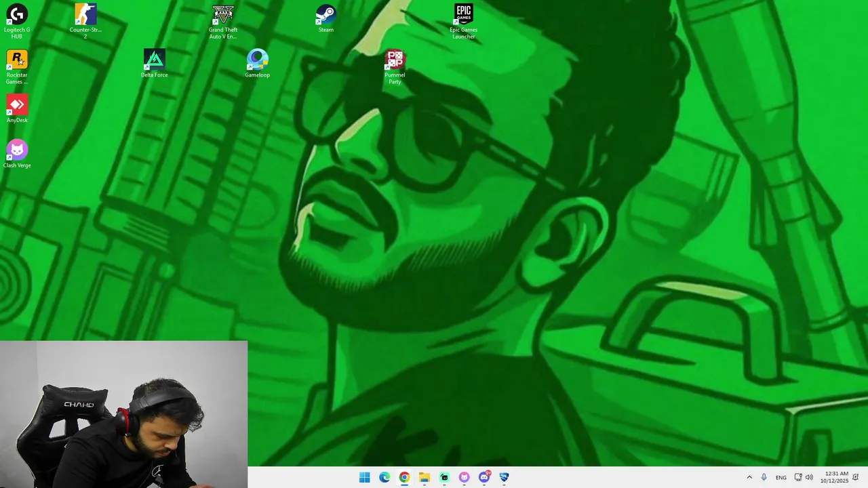
Task: Select the Epic Games Launcher icon
Action: tap(464, 21)
